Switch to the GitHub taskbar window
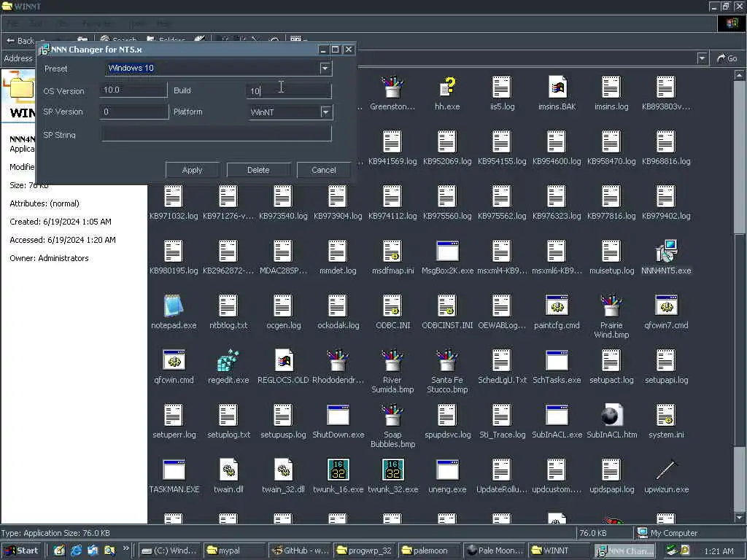The image size is (747, 560). click(x=300, y=551)
